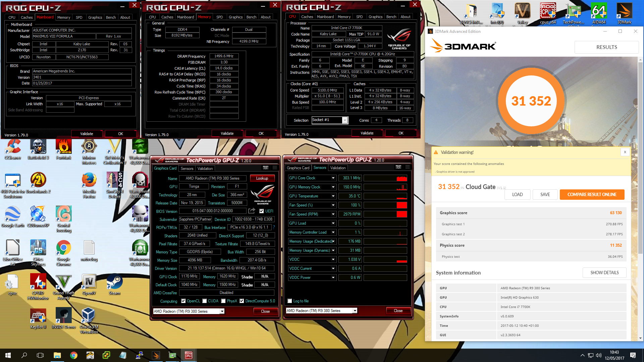Click the Bus Interface question mark in GPU-Z

pos(274,227)
